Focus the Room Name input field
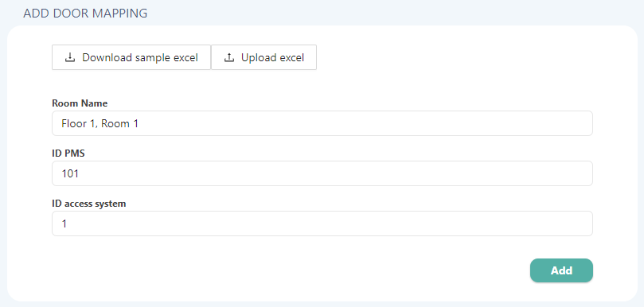Image resolution: width=644 pixels, height=307 pixels. tap(322, 123)
